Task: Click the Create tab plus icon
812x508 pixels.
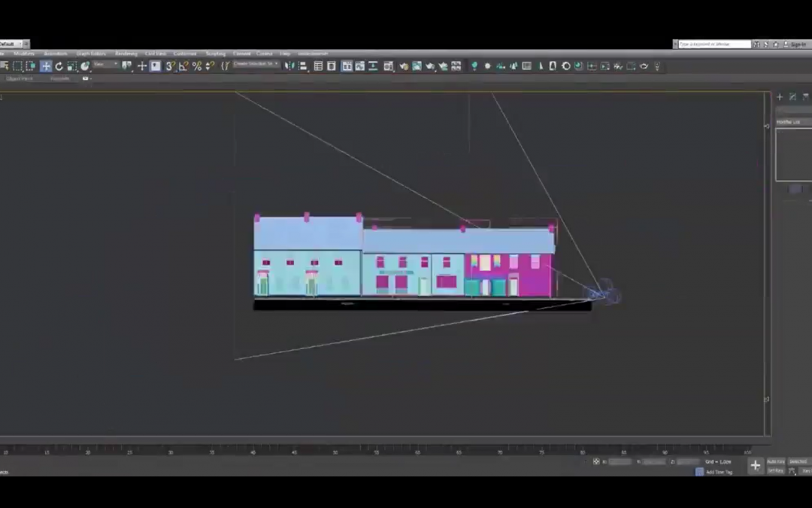Action: [780, 97]
